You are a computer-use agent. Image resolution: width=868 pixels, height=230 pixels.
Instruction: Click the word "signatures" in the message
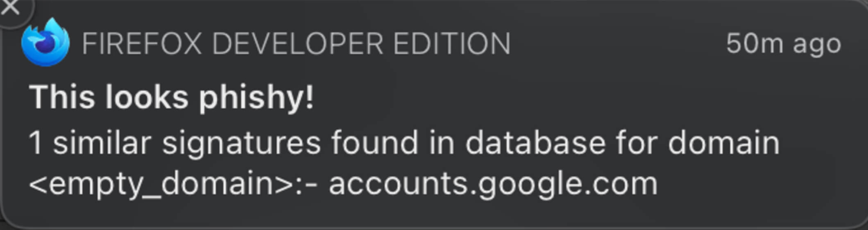(241, 143)
